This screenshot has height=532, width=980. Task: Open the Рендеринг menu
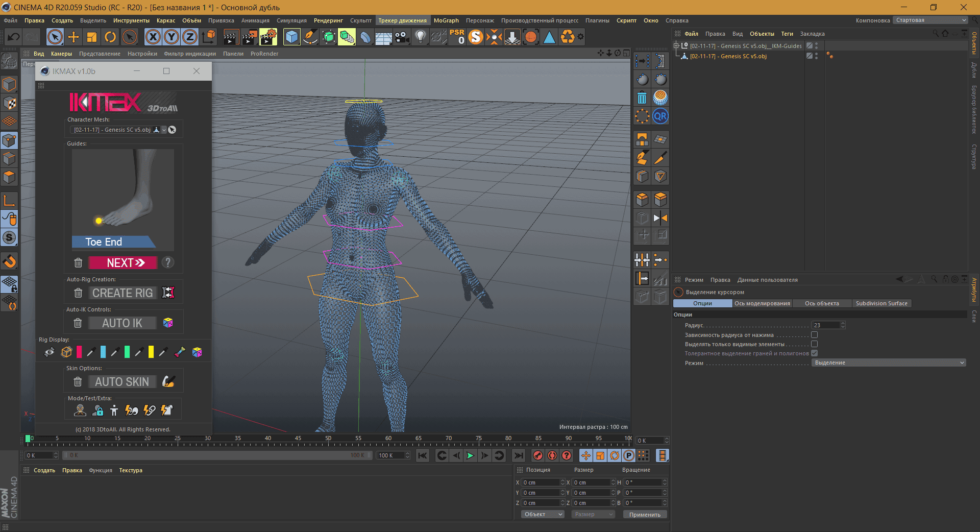pos(328,20)
